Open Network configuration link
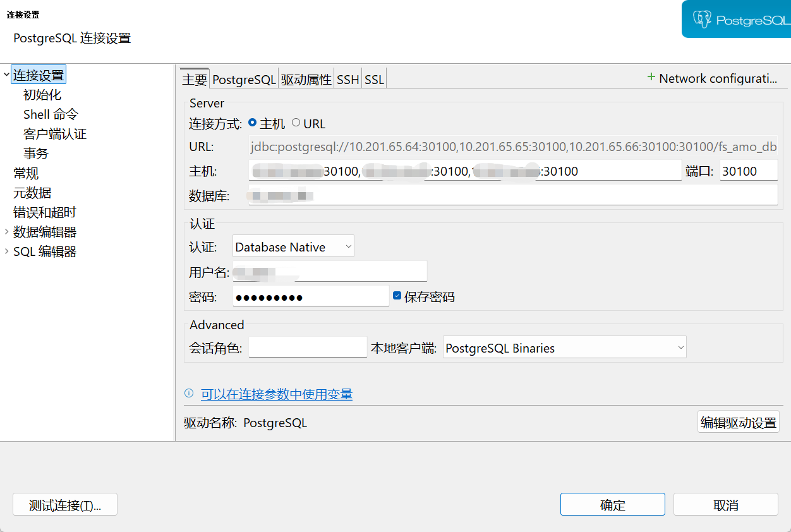791x532 pixels. 718,78
